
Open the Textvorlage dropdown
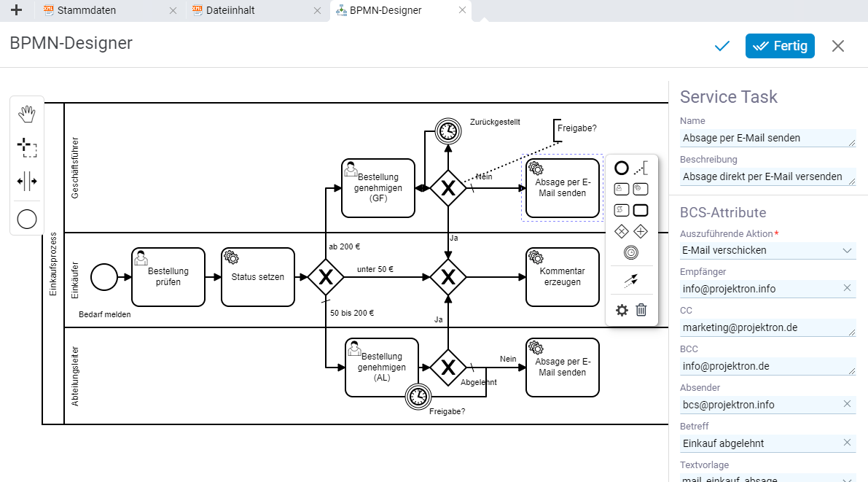coord(768,478)
